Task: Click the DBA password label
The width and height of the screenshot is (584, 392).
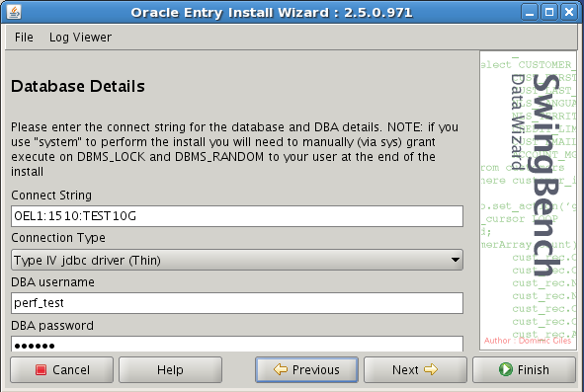Action: 52,326
